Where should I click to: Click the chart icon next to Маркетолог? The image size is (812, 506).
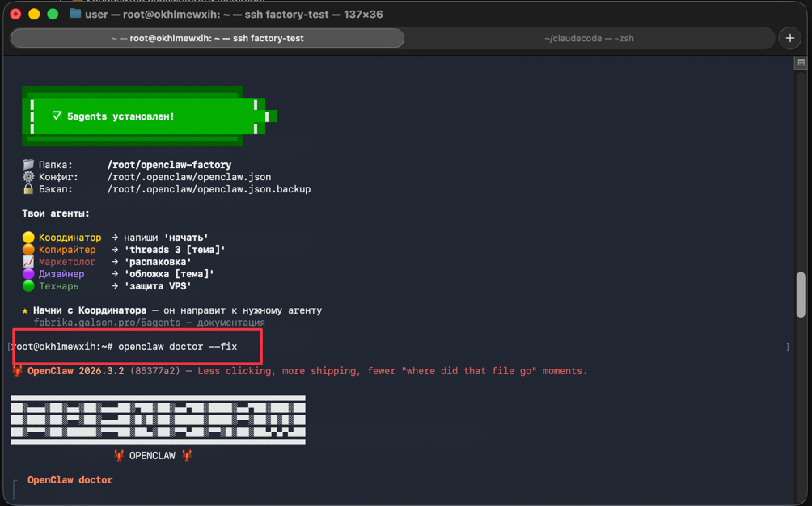point(28,262)
